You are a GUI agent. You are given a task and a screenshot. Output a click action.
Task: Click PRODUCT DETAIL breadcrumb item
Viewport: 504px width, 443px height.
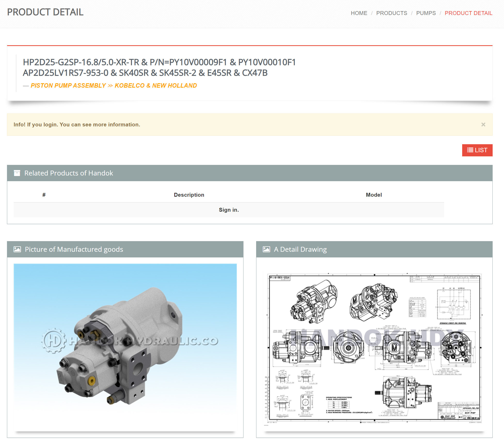pyautogui.click(x=468, y=13)
